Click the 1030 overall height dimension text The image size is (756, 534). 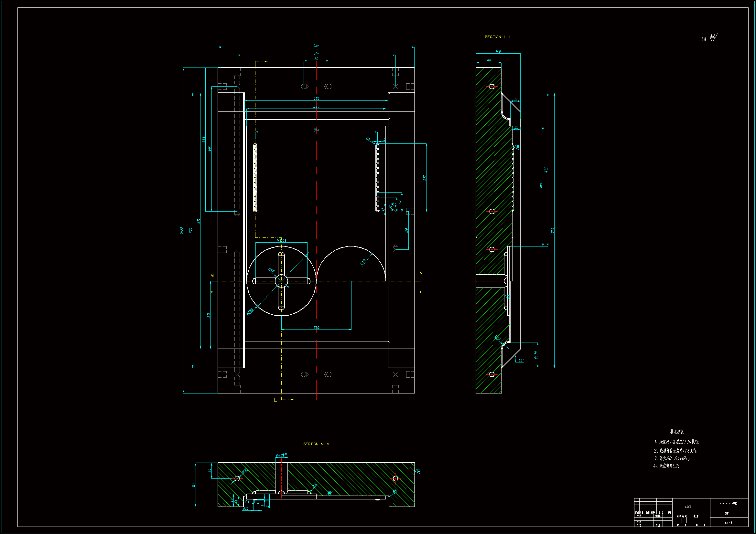pyautogui.click(x=181, y=230)
